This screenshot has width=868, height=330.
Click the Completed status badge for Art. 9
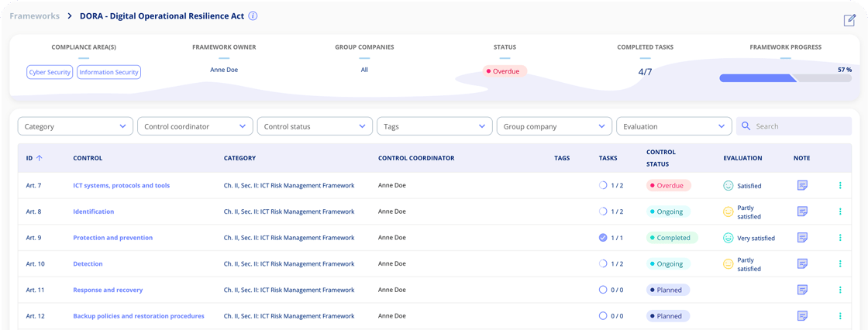[672, 238]
